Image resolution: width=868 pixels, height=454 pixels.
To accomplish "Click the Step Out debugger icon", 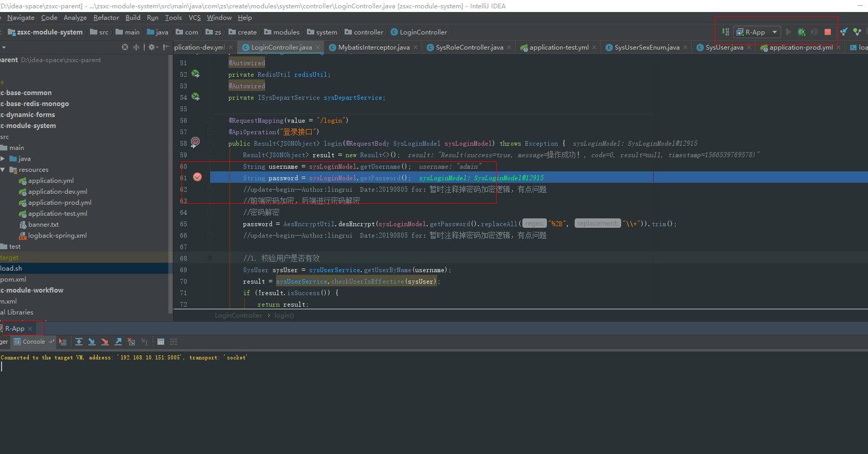I will point(118,342).
